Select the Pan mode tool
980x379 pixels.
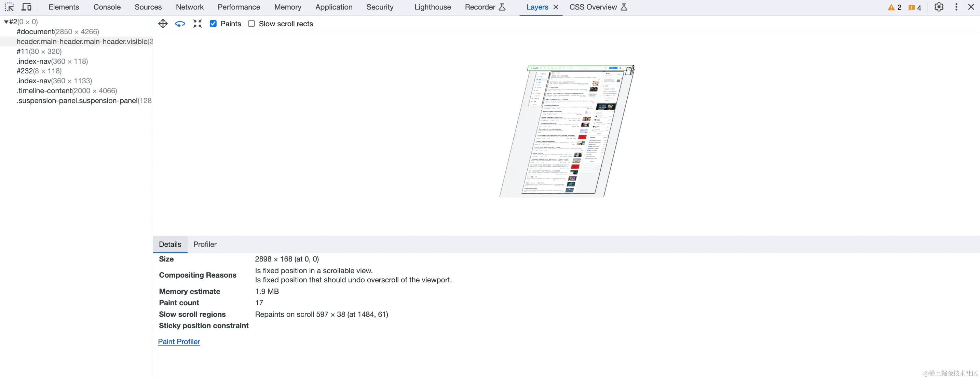(x=163, y=24)
